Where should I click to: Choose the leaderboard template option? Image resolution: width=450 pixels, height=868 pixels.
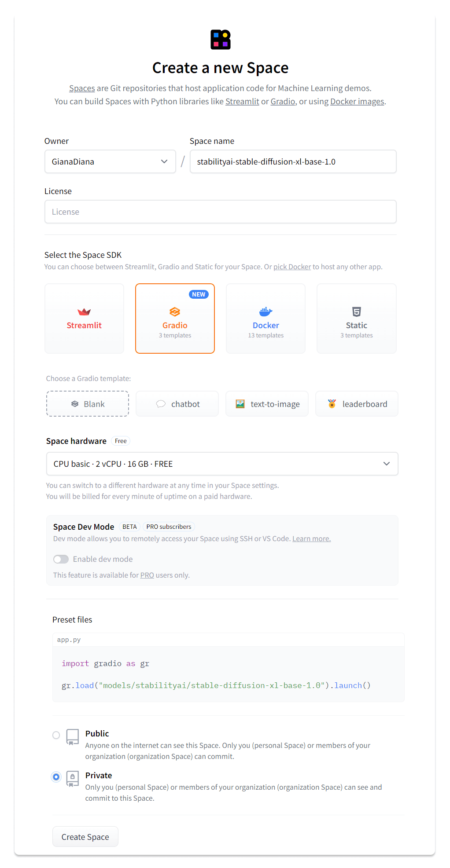pos(357,404)
